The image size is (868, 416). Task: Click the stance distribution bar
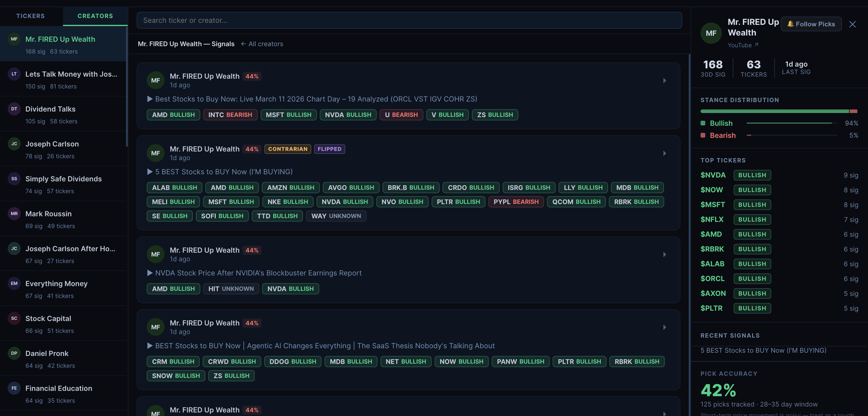[779, 111]
